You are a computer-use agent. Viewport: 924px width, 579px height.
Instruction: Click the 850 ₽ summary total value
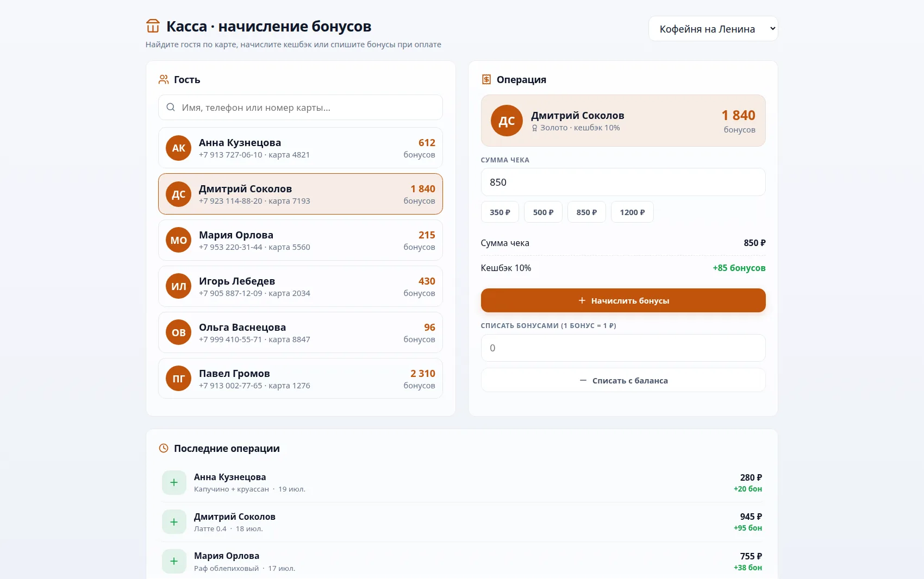point(754,243)
